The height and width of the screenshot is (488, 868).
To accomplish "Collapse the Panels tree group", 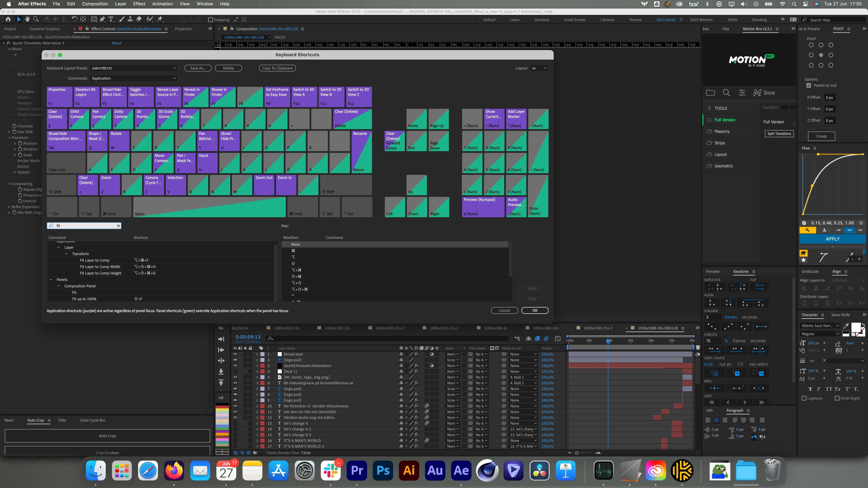I will pyautogui.click(x=51, y=280).
